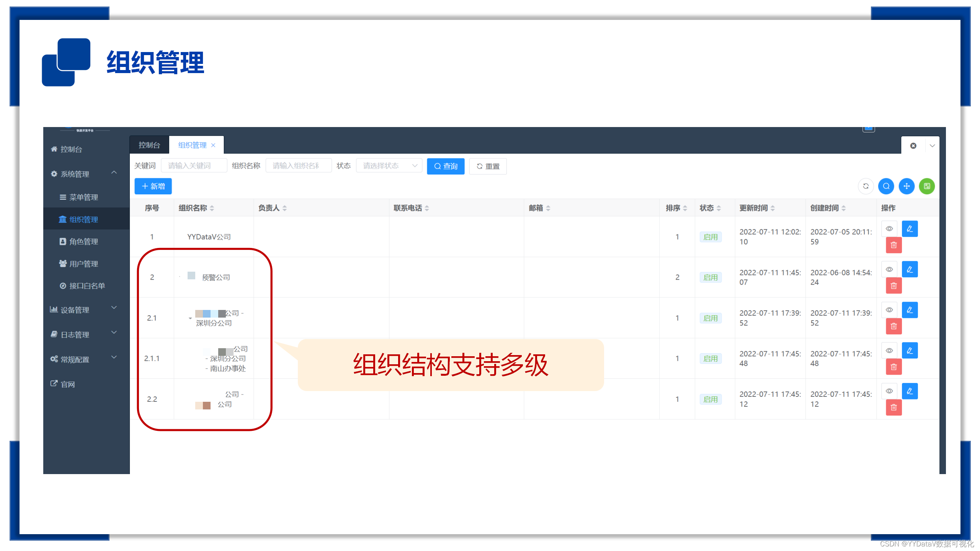Switch to the 控制台 tab

(x=149, y=145)
